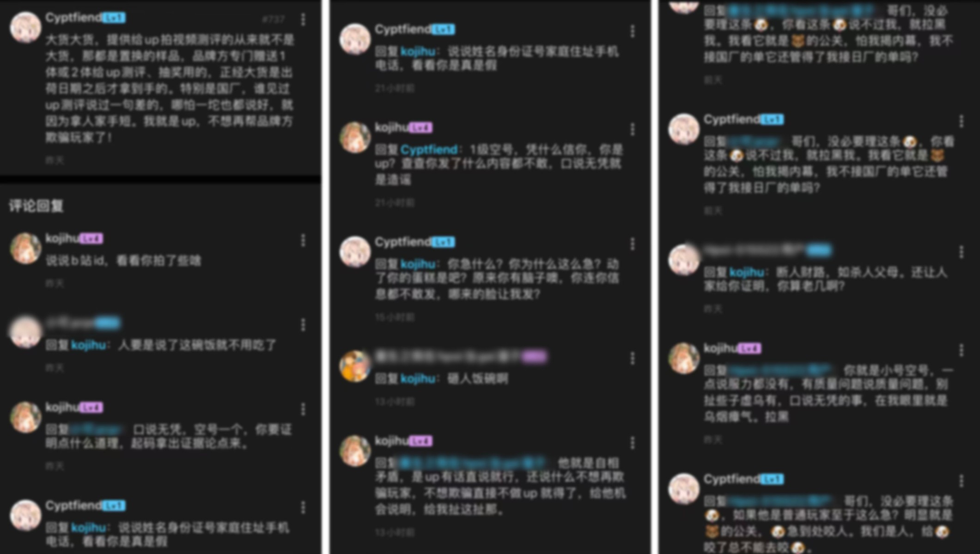The image size is (980, 554).
Task: Follow the blue kojihu mention in the "砸人饭碗啊" reply
Action: point(418,379)
